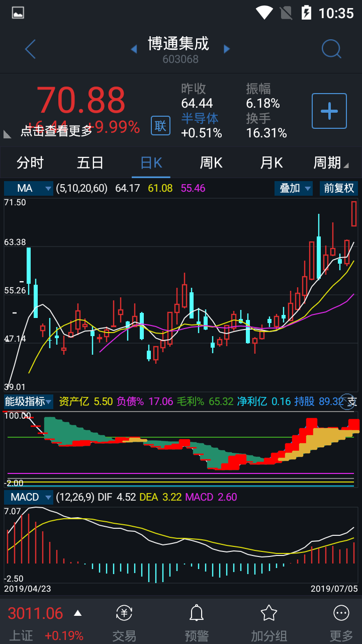
Task: Select the 五日 tab
Action: point(90,163)
